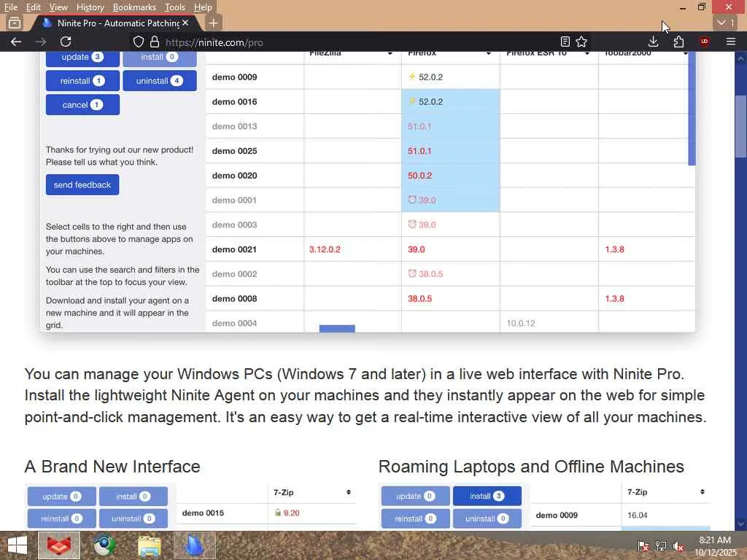Open the View menu
The width and height of the screenshot is (747, 560).
click(x=58, y=7)
